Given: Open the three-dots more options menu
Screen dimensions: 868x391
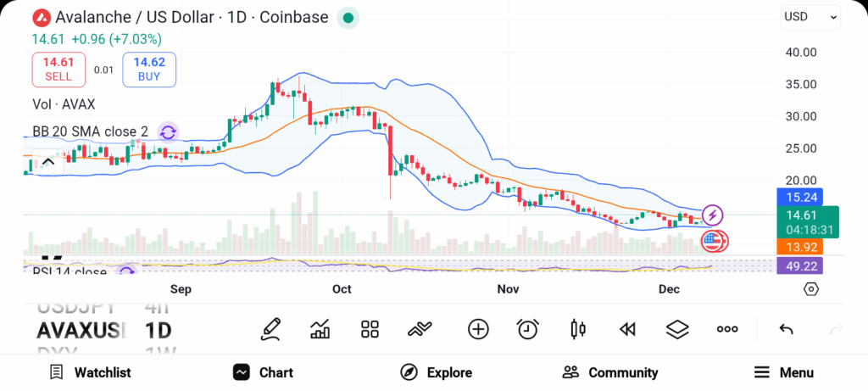Looking at the screenshot, I should (x=727, y=329).
